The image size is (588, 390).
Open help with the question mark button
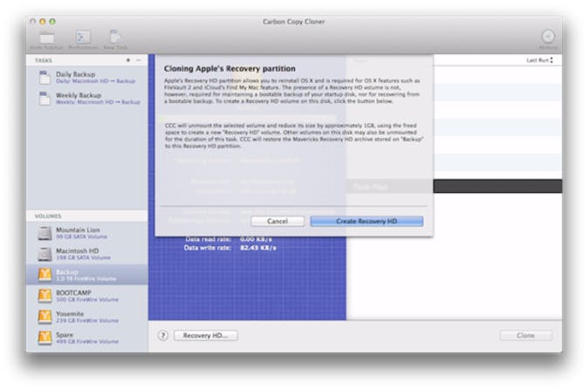point(163,335)
